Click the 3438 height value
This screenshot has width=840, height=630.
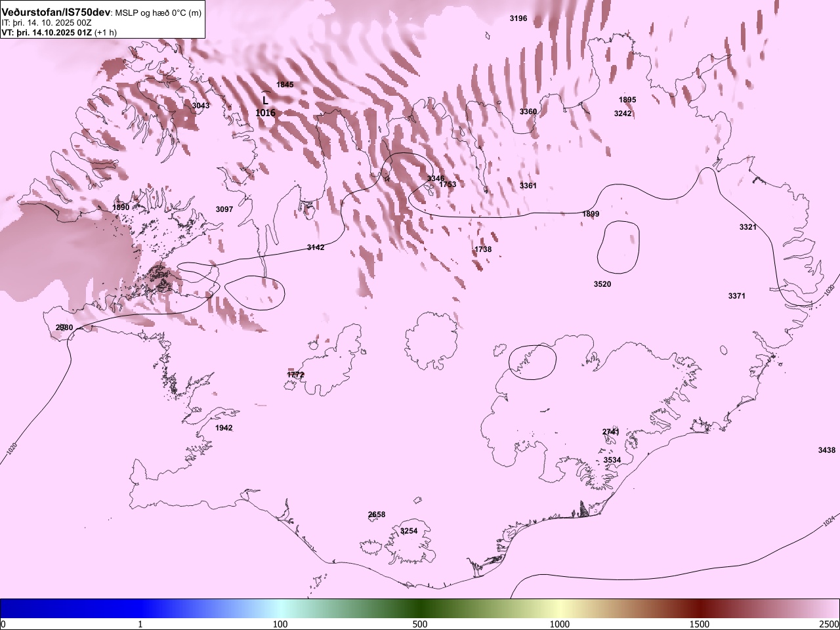pos(827,450)
